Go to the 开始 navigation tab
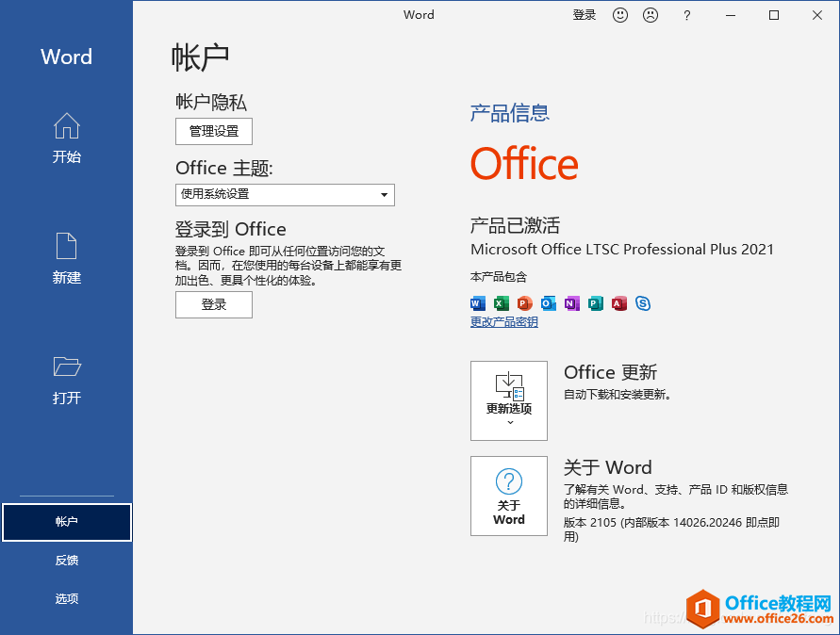 coord(66,138)
